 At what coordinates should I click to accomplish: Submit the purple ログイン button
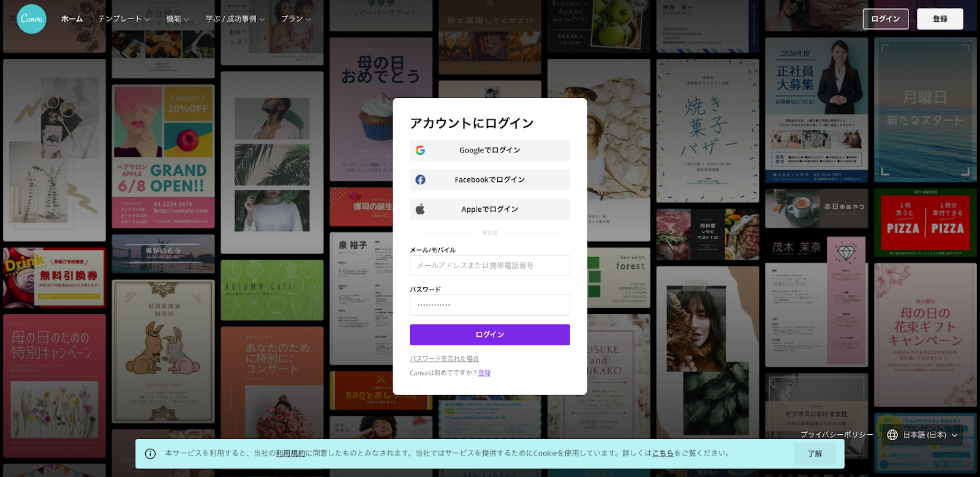coord(490,335)
